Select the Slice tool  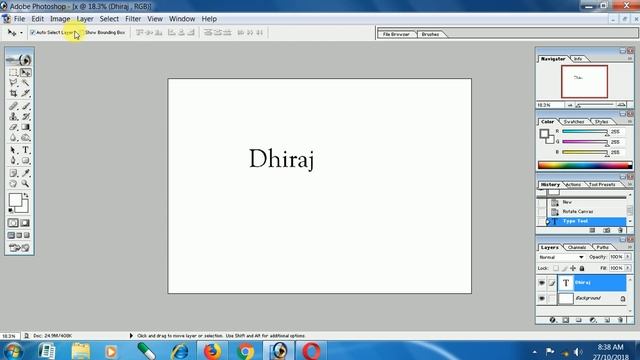pyautogui.click(x=26, y=93)
